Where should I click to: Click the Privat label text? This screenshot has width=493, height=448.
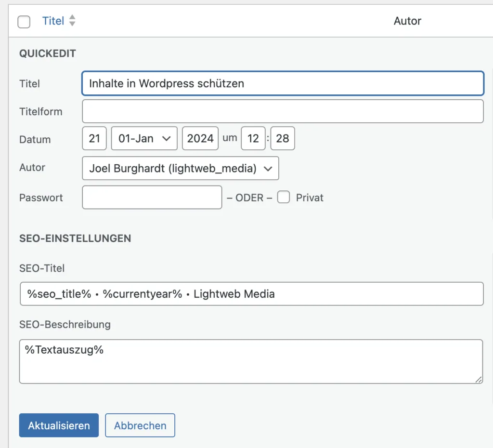(310, 198)
